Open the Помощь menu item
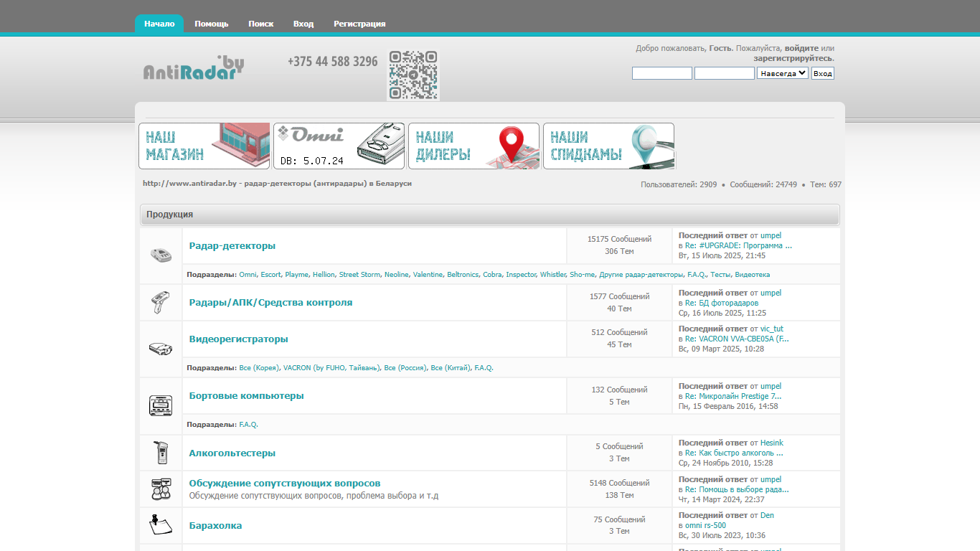This screenshot has width=980, height=551. (x=212, y=24)
